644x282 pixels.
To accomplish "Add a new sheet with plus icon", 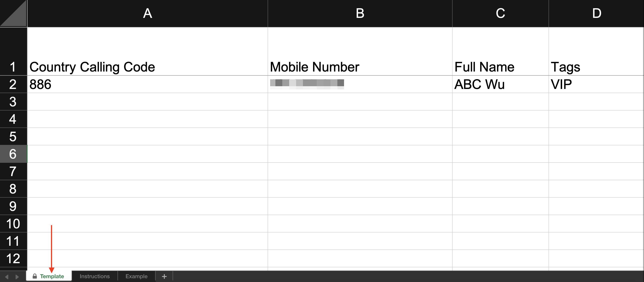I will [164, 276].
